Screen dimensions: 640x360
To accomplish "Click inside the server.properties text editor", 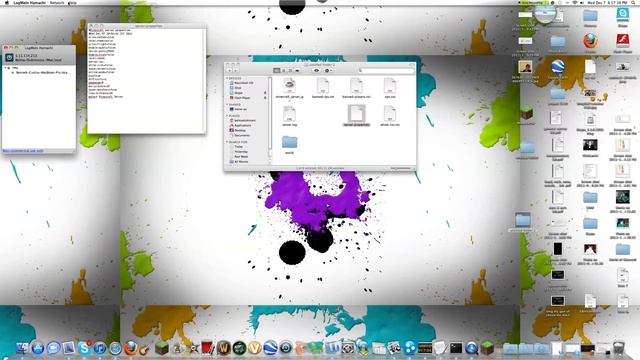I will 146,81.
